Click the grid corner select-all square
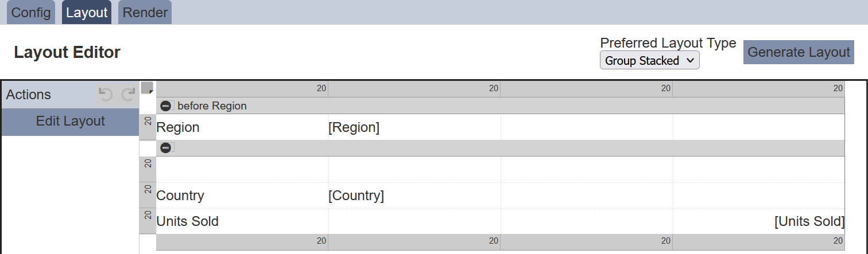The width and height of the screenshot is (868, 254). 147,88
